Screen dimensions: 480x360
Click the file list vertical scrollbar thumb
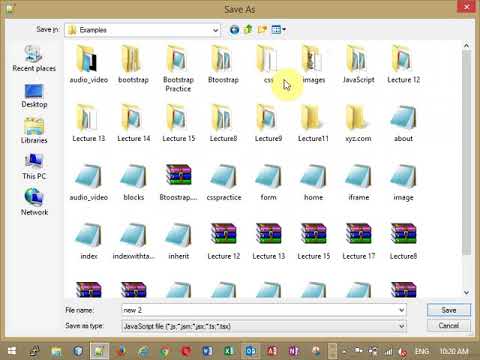[x=466, y=153]
